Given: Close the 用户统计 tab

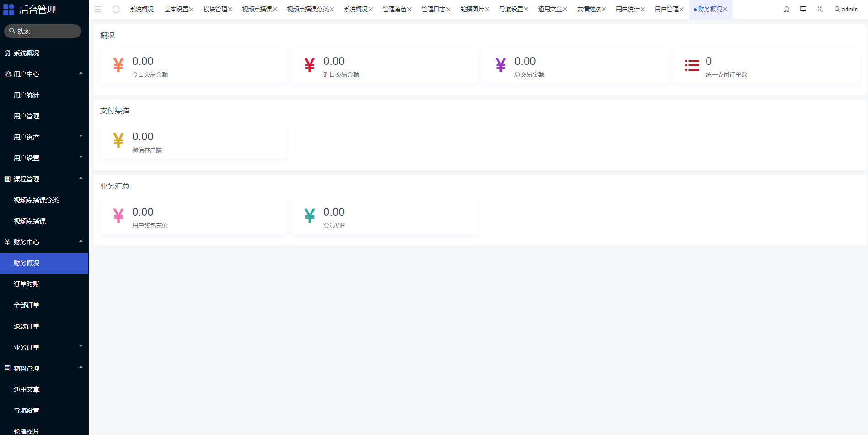Looking at the screenshot, I should pos(643,9).
